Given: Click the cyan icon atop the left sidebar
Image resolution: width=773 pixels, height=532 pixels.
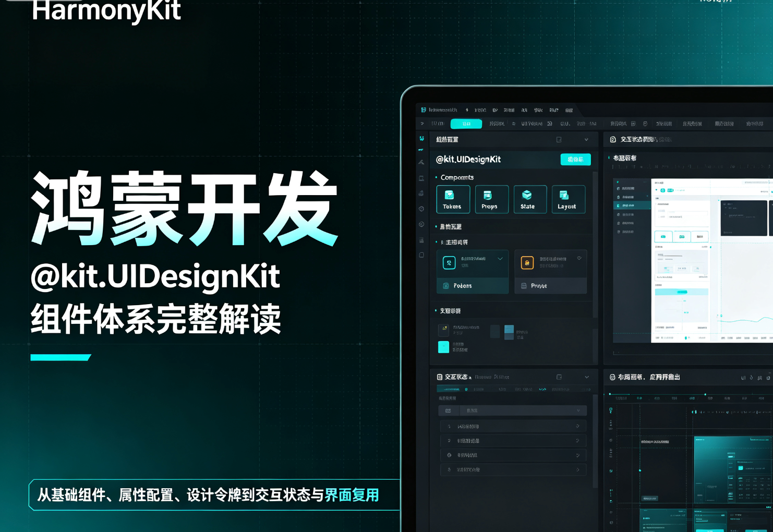Looking at the screenshot, I should 422,139.
